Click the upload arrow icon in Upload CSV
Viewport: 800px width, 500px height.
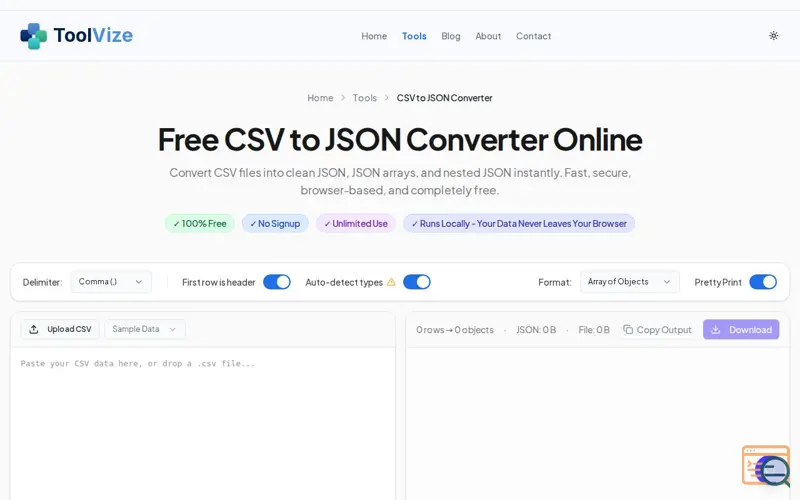(x=34, y=330)
